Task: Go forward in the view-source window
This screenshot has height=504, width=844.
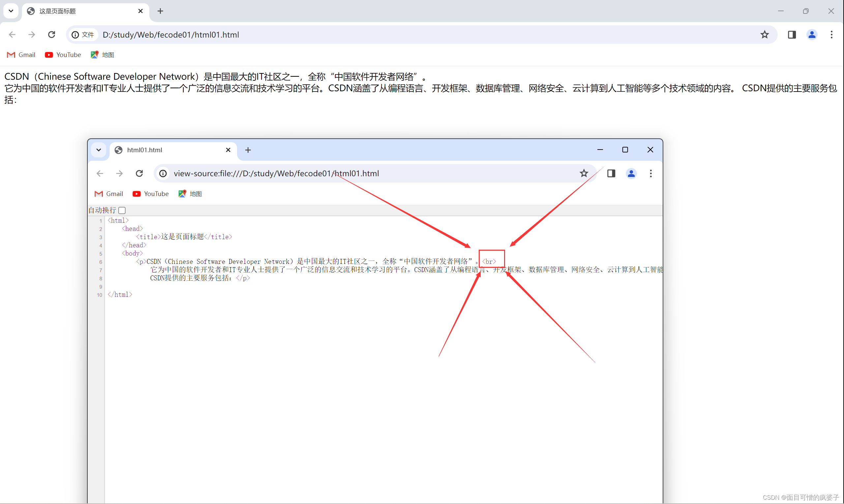Action: (119, 174)
